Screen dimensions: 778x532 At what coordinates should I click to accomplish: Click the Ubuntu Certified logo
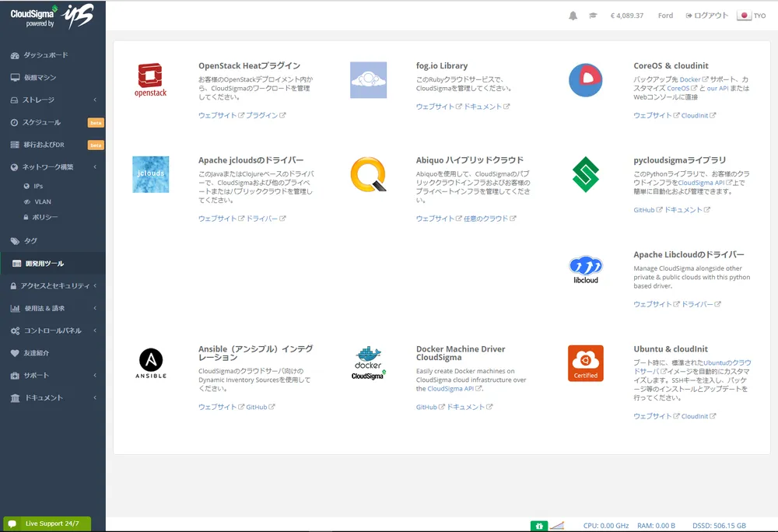point(586,363)
